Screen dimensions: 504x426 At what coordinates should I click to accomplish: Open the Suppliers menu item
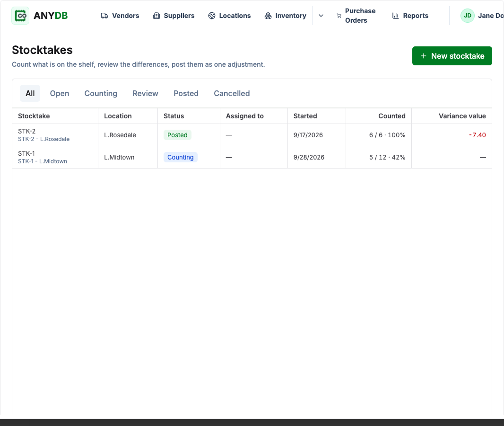[174, 16]
